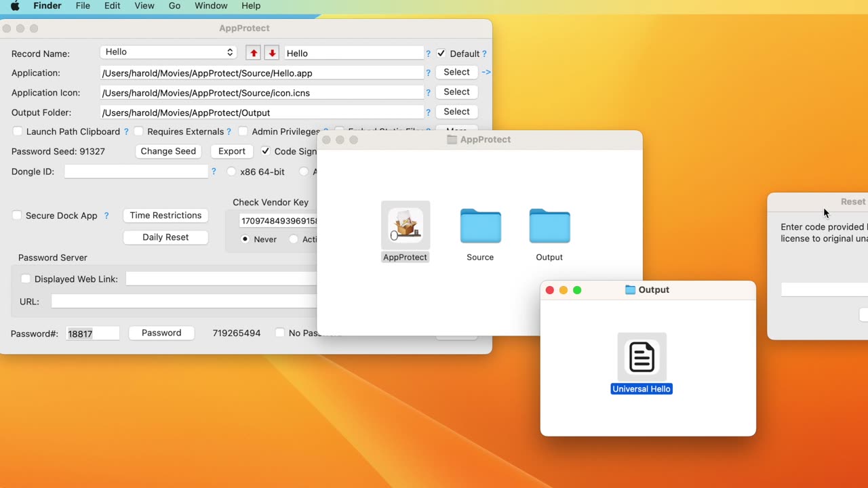The width and height of the screenshot is (868, 488).
Task: Open the Output folder icon in AppProtect window
Action: (x=549, y=226)
